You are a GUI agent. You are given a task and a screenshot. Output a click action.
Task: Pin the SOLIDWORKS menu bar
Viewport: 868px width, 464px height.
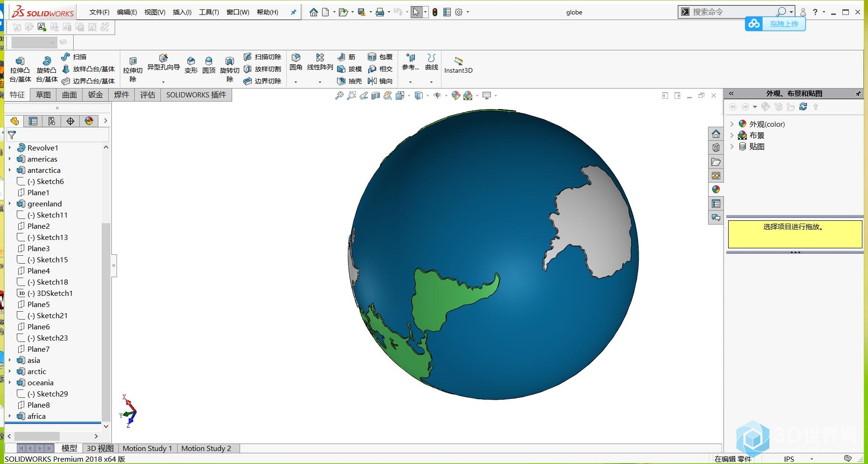click(x=293, y=12)
